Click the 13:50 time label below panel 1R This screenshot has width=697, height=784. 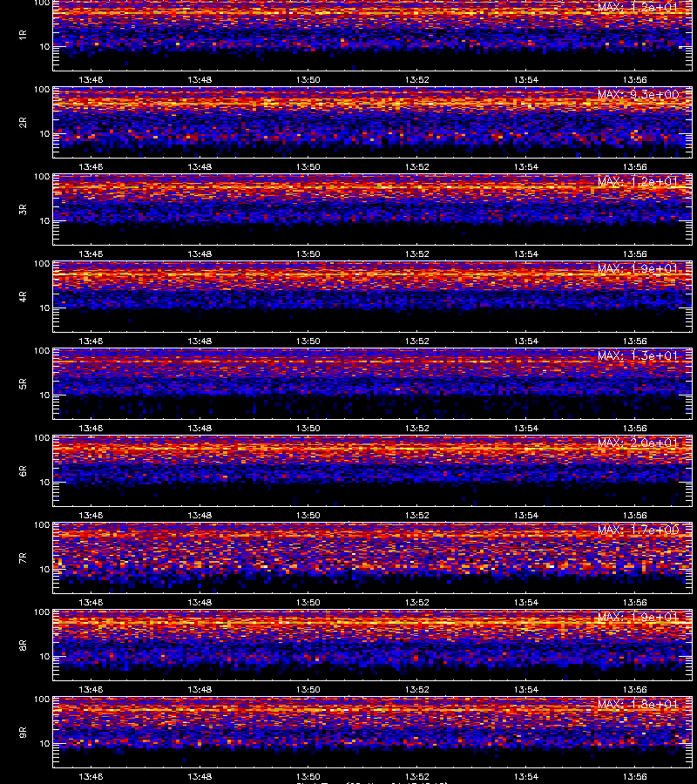[308, 79]
